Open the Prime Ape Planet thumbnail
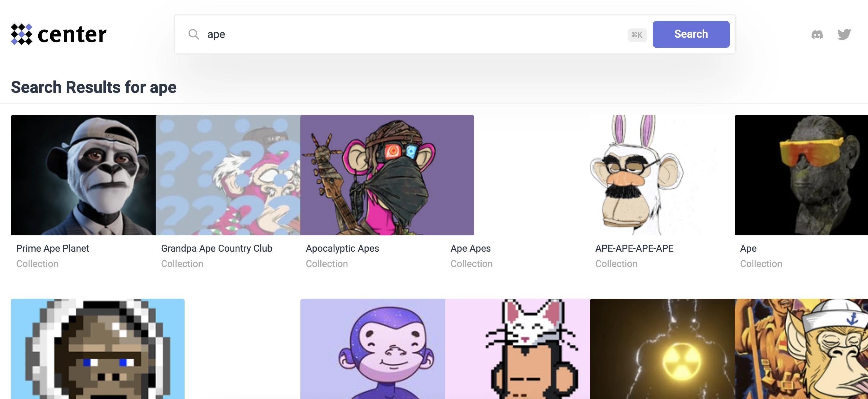The image size is (868, 399). [83, 175]
